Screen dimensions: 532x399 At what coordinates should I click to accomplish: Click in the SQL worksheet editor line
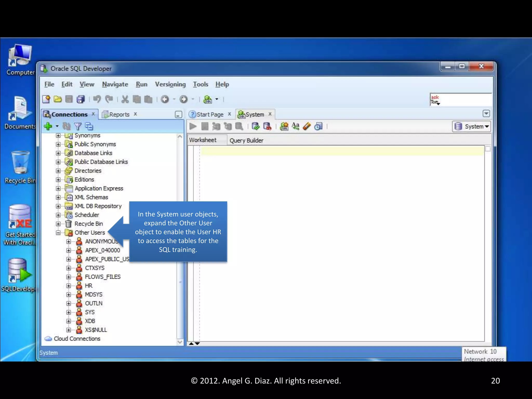[x=342, y=151]
